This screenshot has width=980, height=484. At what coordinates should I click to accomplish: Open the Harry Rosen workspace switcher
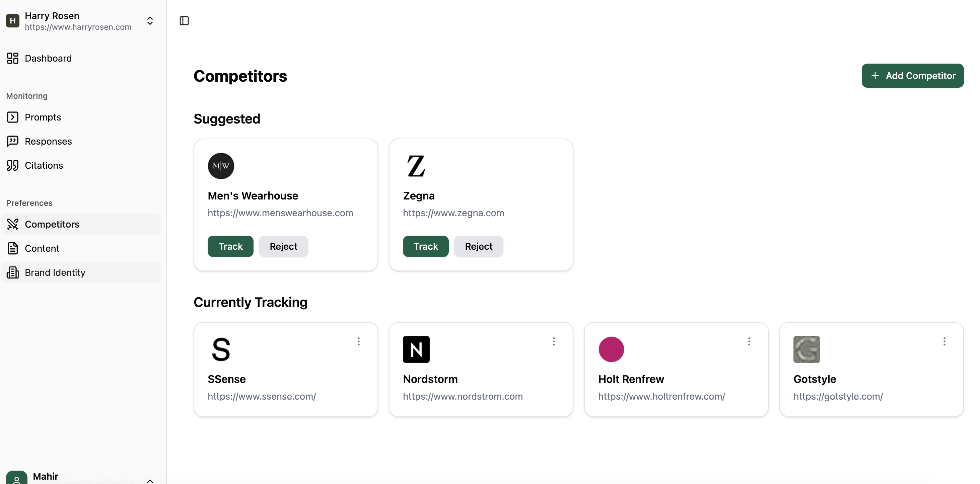(x=150, y=21)
